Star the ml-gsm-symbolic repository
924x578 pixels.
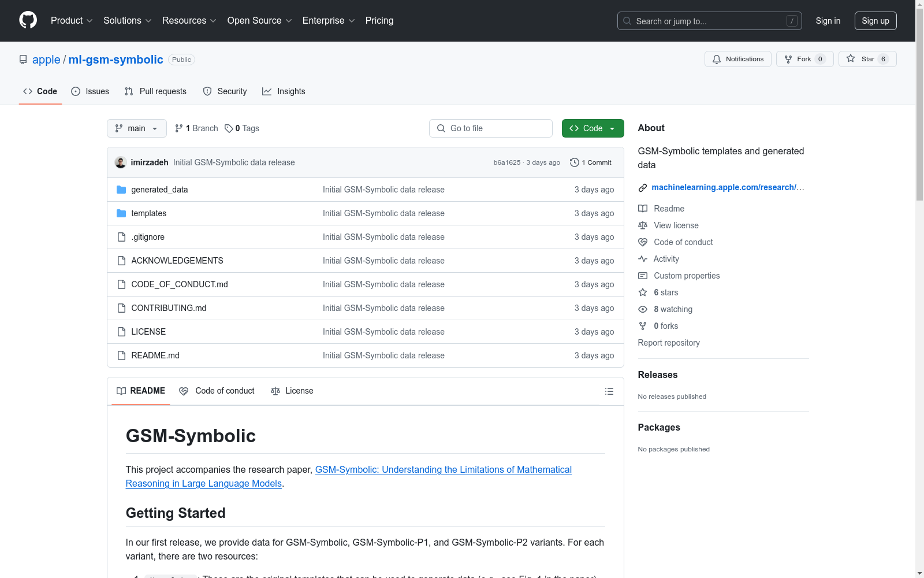(x=867, y=59)
